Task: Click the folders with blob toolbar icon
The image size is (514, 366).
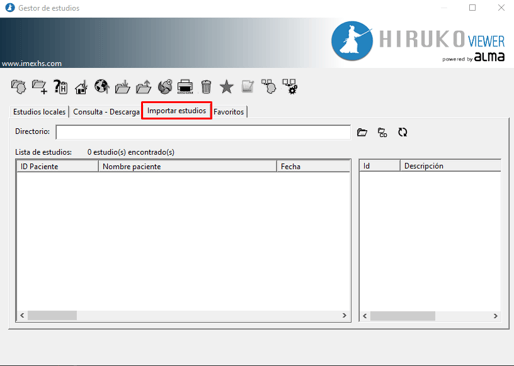Action: [x=18, y=87]
